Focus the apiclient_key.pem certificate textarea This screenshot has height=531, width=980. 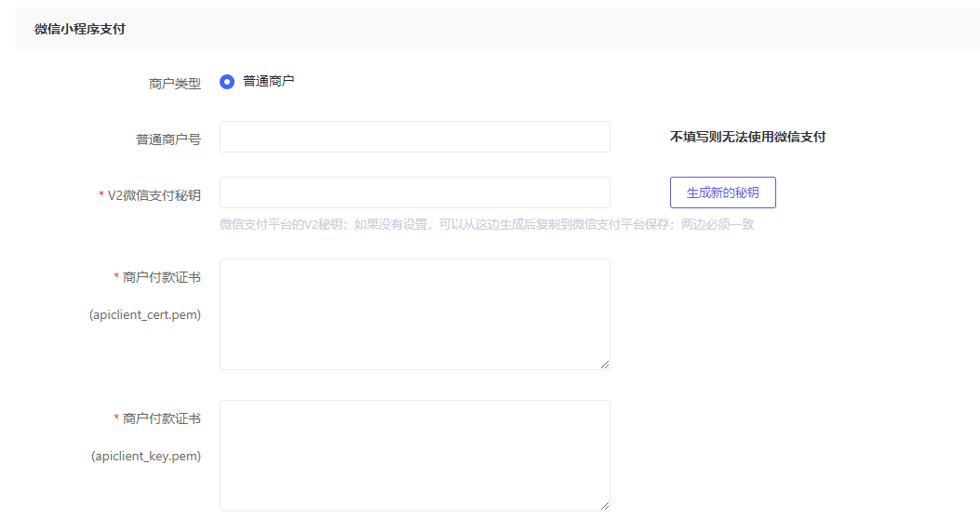(x=414, y=455)
